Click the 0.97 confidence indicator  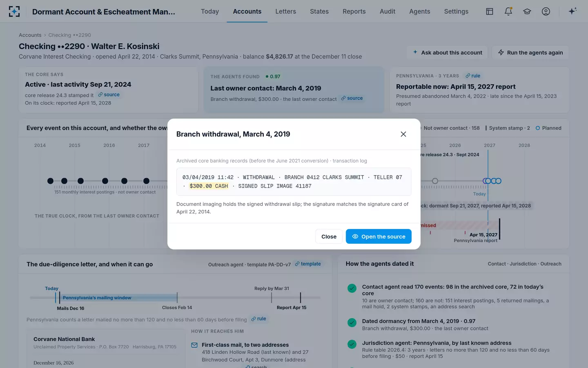273,76
